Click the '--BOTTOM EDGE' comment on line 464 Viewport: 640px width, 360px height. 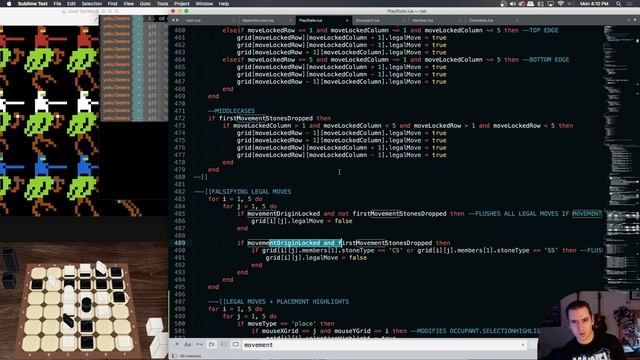(x=545, y=60)
